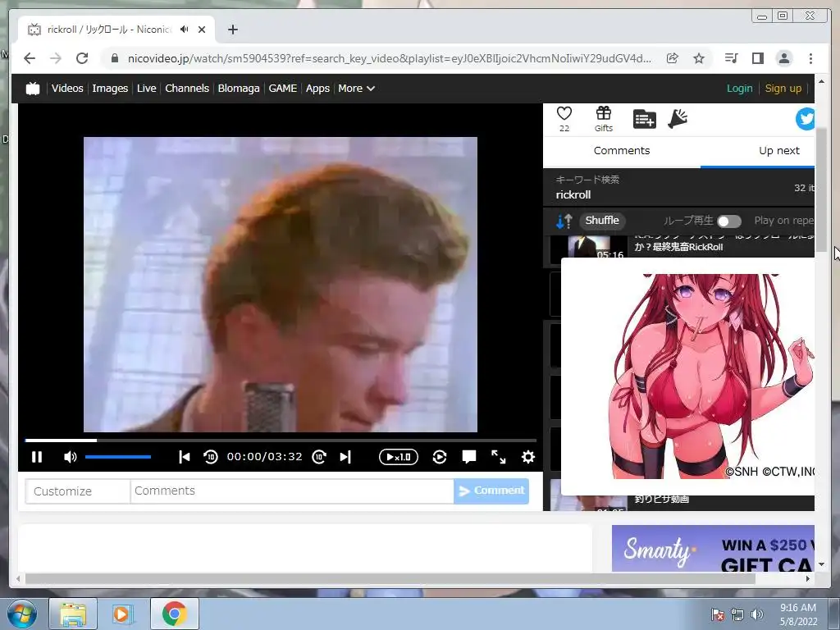Share via the Twitter icon
Viewport: 840px width, 630px height.
806,119
